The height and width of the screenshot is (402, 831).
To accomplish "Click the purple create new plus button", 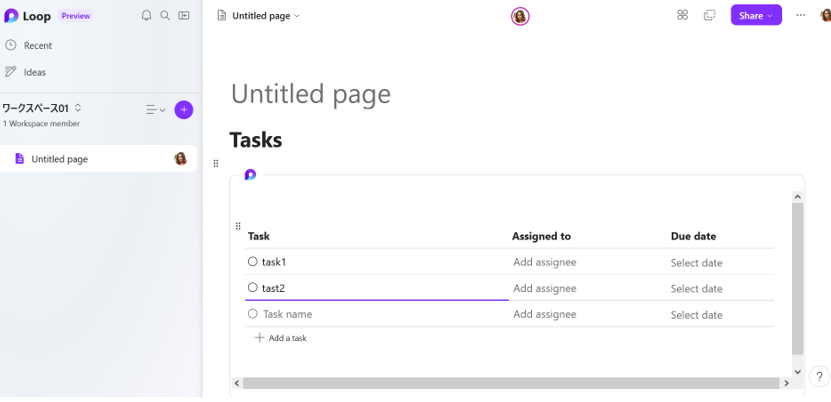I will click(184, 110).
